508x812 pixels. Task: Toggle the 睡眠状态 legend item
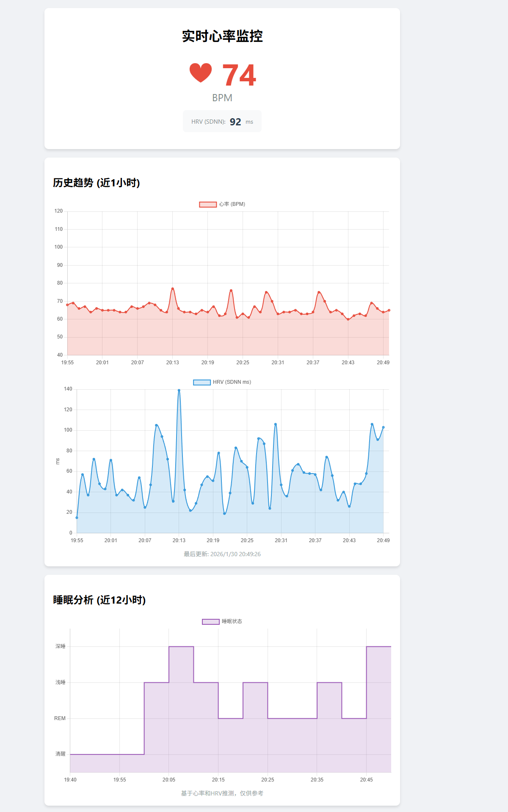click(x=222, y=621)
